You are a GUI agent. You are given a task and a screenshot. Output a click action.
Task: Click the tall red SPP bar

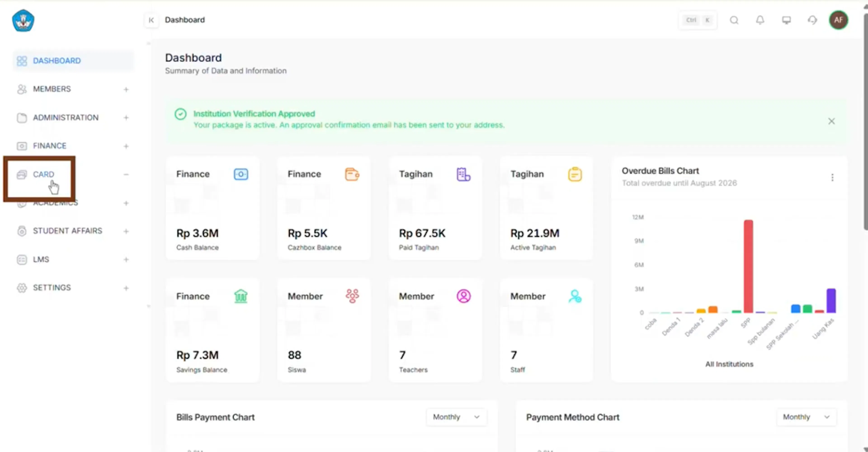click(748, 266)
